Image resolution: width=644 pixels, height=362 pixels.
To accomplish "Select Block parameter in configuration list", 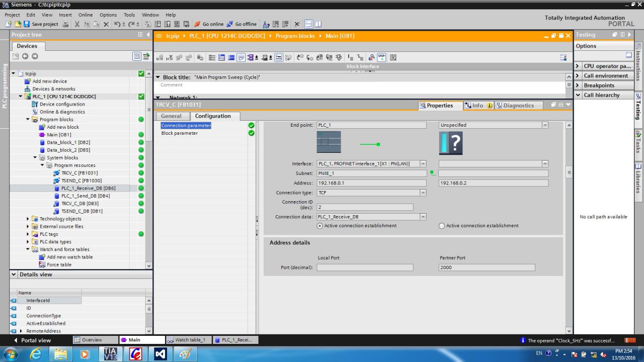I will point(180,133).
